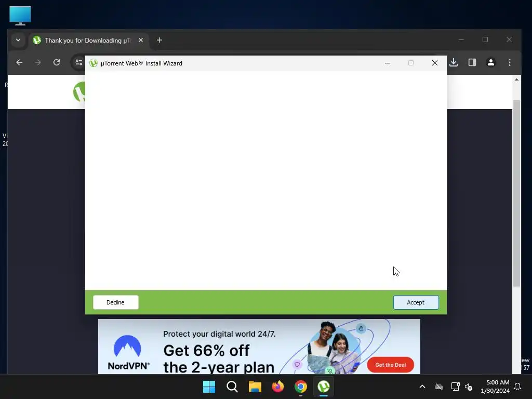The height and width of the screenshot is (399, 532).
Task: Go forward in Chrome browser
Action: [x=37, y=62]
